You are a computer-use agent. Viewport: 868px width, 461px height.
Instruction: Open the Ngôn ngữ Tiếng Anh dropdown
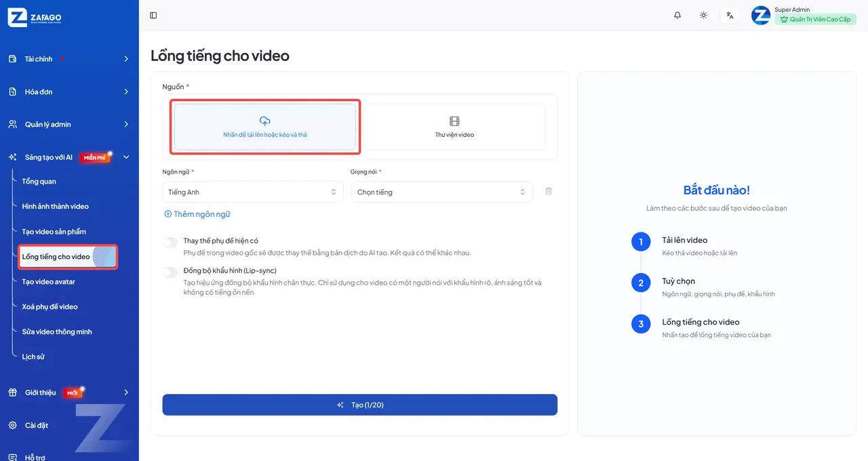click(252, 192)
